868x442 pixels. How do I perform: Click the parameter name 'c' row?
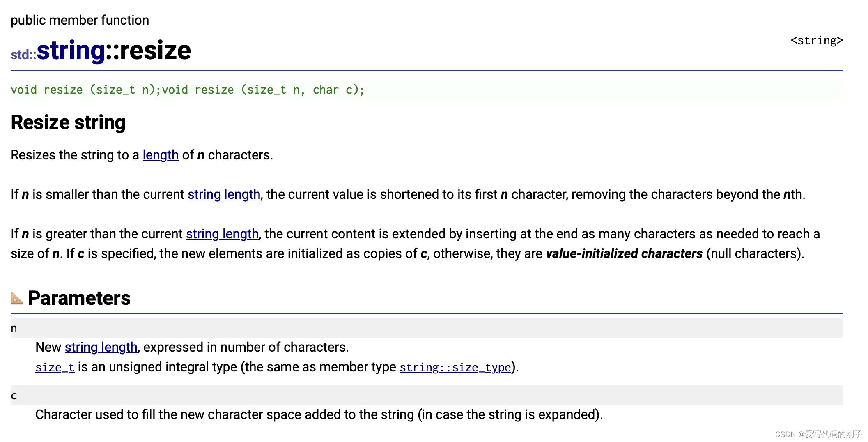click(427, 395)
